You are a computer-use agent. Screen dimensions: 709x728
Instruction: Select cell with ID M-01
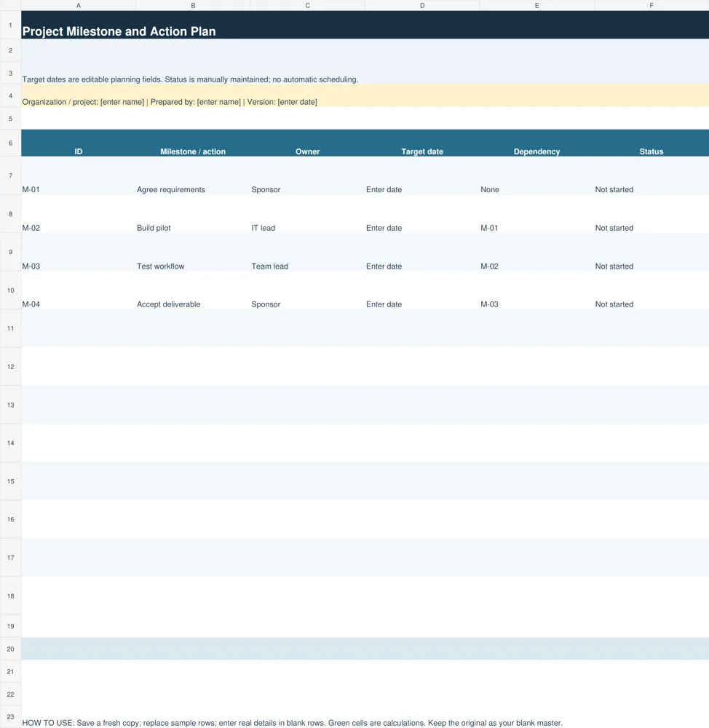coord(79,176)
